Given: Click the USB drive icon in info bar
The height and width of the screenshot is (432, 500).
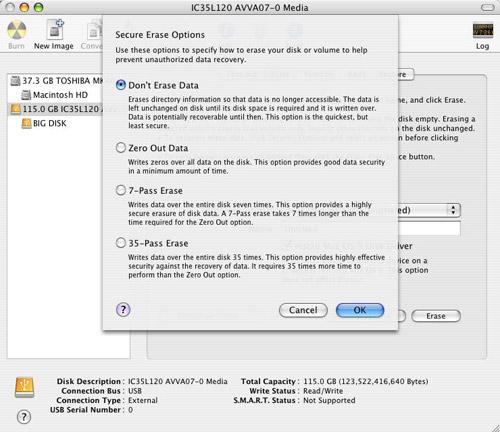Looking at the screenshot, I should (x=24, y=387).
